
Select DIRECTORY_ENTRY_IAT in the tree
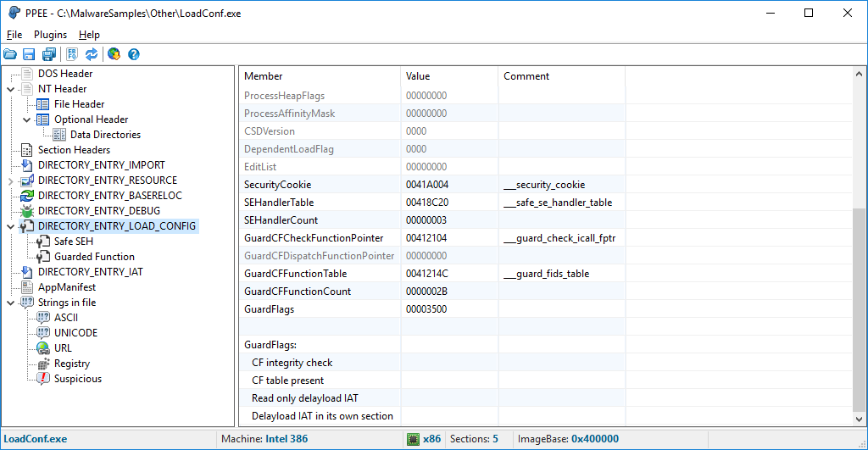(90, 272)
